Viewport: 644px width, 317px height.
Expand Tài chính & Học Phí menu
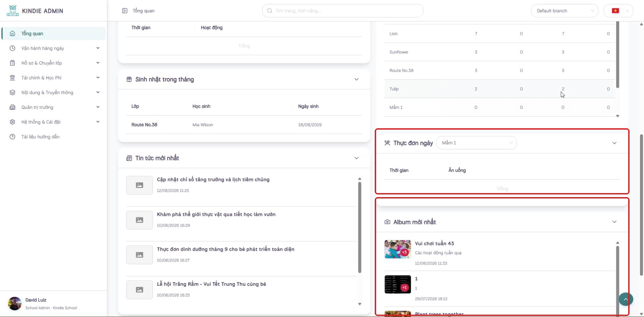pyautogui.click(x=54, y=78)
